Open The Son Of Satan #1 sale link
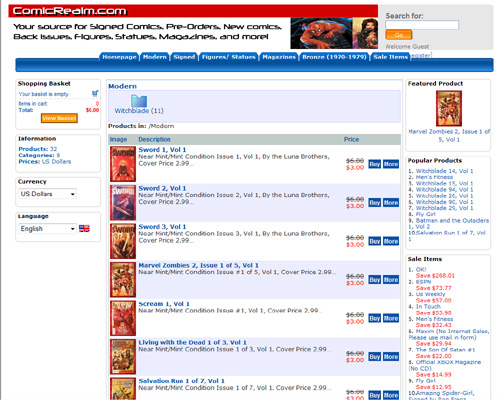Screen dimensions: 500x400 pyautogui.click(x=445, y=350)
